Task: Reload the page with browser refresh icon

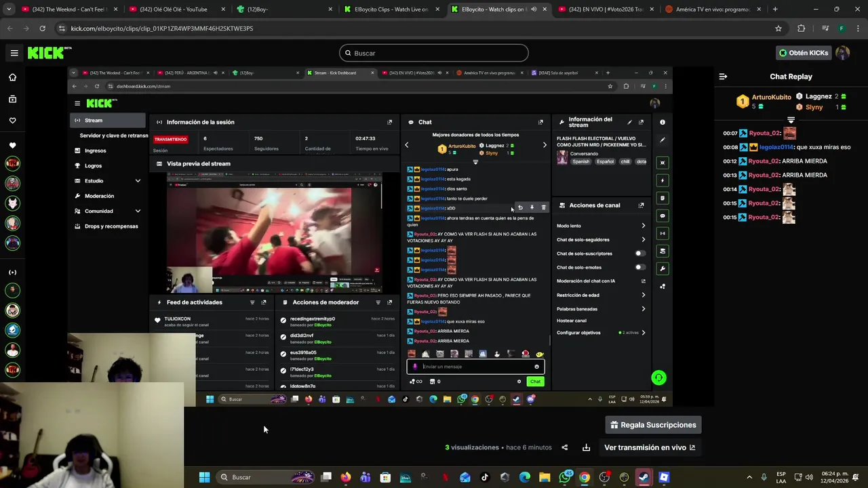Action: click(x=42, y=28)
